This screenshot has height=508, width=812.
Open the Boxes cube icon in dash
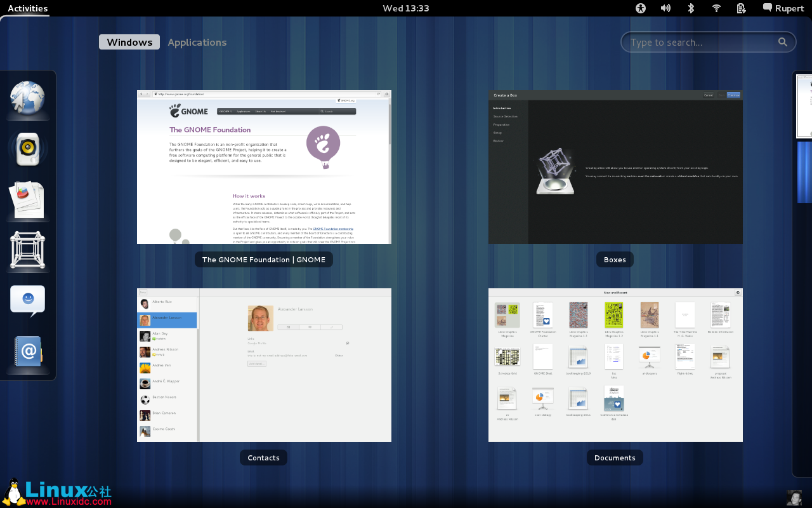pos(28,251)
